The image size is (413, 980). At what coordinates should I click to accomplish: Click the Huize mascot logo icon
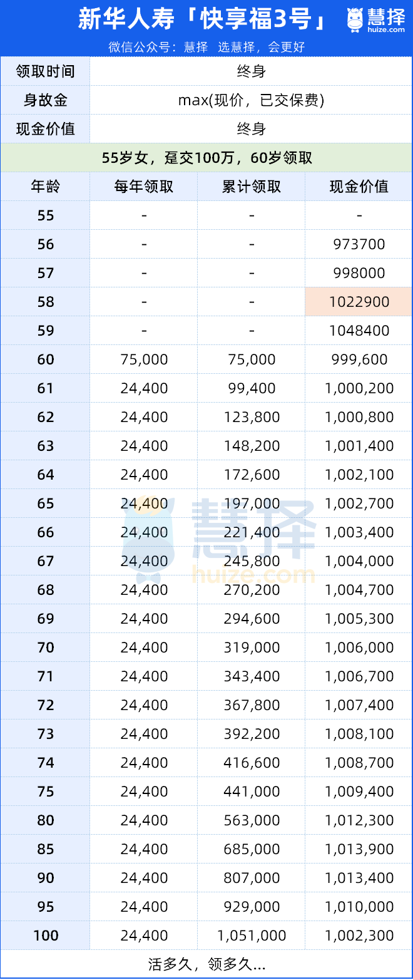355,20
